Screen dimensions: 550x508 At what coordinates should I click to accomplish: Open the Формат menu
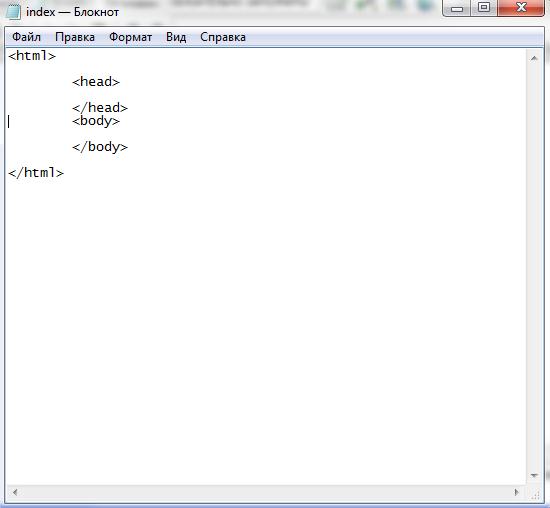click(x=130, y=37)
